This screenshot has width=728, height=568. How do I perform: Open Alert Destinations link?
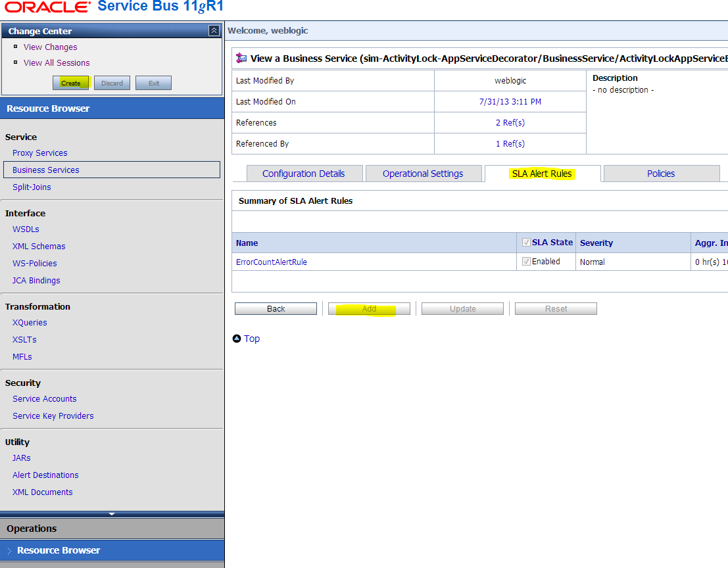click(45, 475)
